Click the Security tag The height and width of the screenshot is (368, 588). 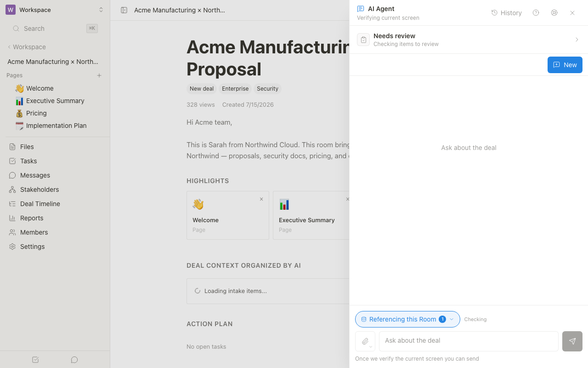click(x=268, y=89)
